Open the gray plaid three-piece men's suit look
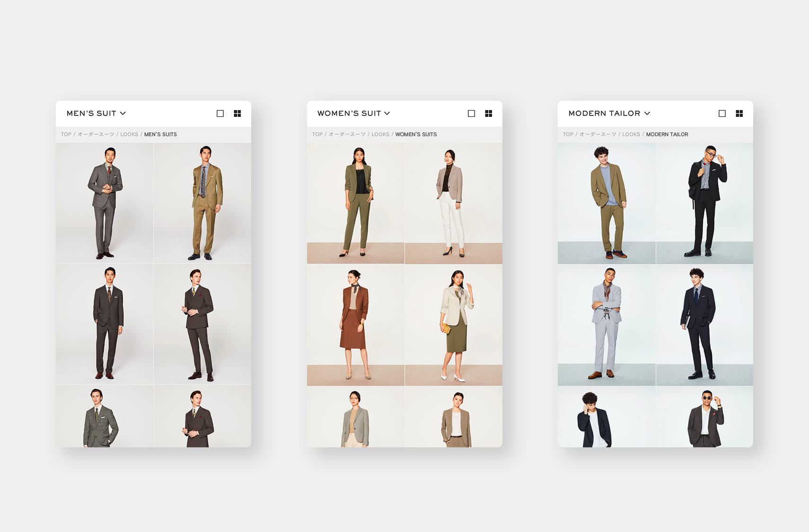The image size is (809, 532). coord(105,203)
